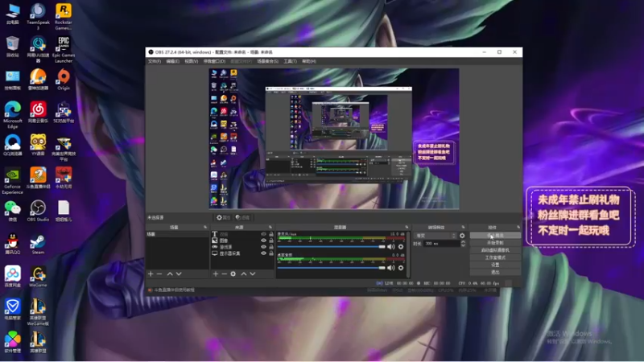The height and width of the screenshot is (362, 644).
Task: Click the OBS preview canvas
Action: pyautogui.click(x=334, y=138)
